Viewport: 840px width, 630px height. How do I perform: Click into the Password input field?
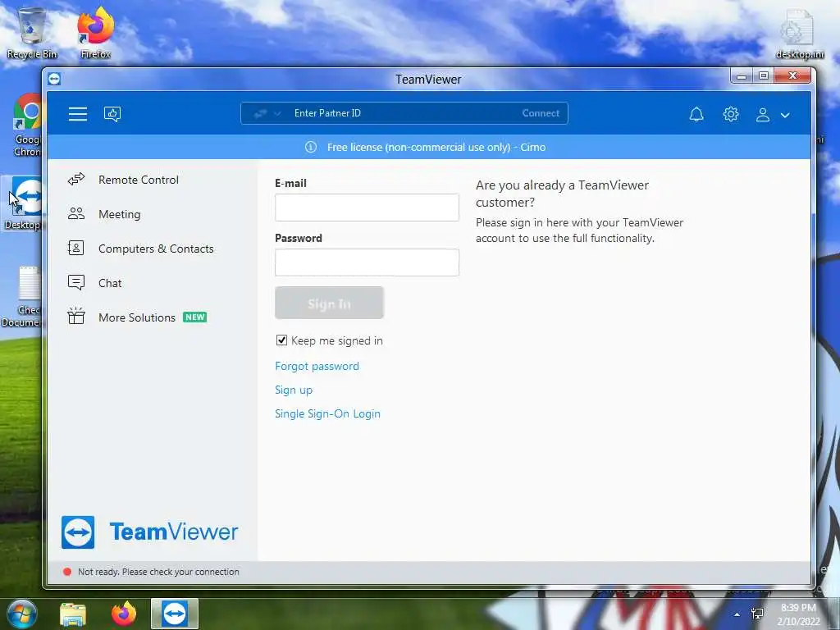click(367, 262)
